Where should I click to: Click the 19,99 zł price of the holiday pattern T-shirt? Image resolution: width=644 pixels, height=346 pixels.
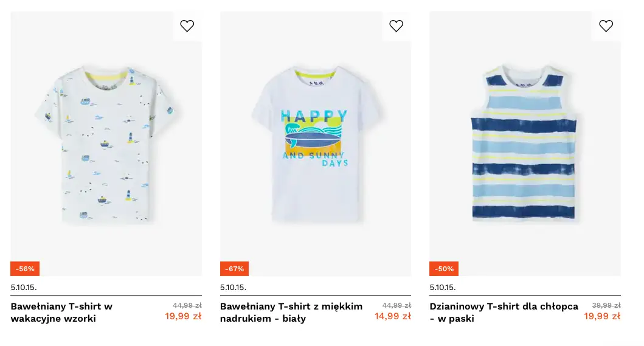[183, 316]
